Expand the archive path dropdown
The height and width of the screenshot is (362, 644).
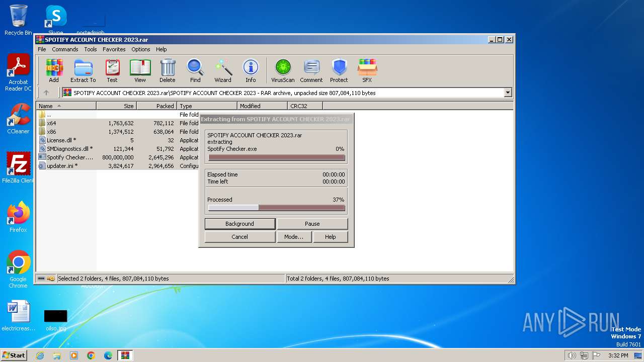tap(508, 93)
